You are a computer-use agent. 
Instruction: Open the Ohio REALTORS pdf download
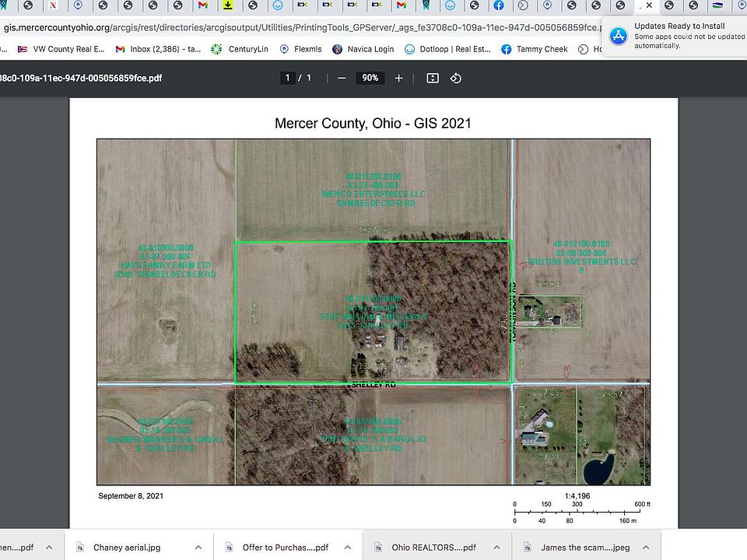433,548
